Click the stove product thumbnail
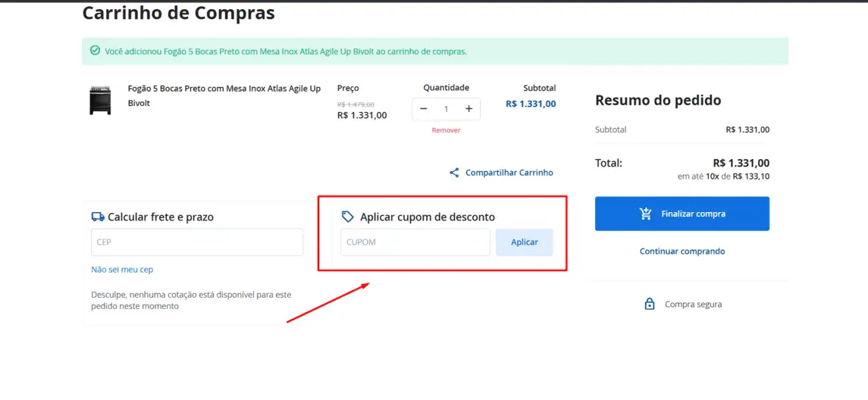The image size is (868, 400). coord(100,100)
